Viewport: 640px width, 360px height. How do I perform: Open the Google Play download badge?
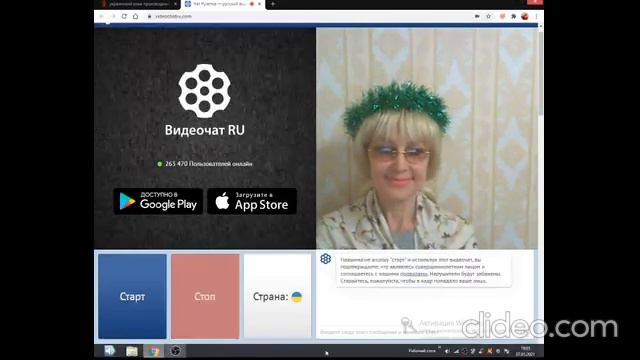pyautogui.click(x=158, y=201)
